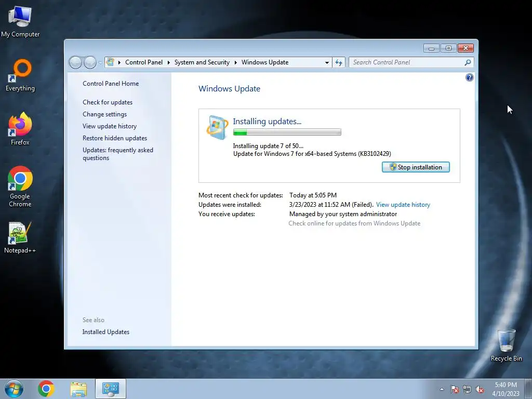Screen dimensions: 532x399
Task: Open Action Center flag icon
Action: coord(455,389)
